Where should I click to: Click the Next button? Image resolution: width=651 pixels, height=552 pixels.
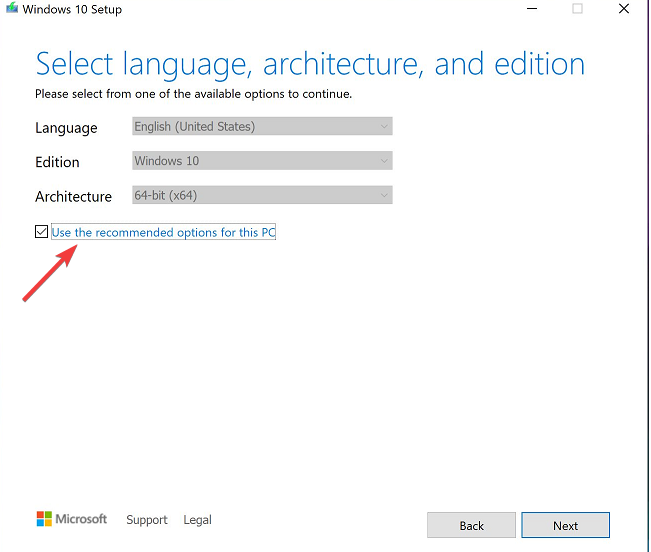pos(565,525)
